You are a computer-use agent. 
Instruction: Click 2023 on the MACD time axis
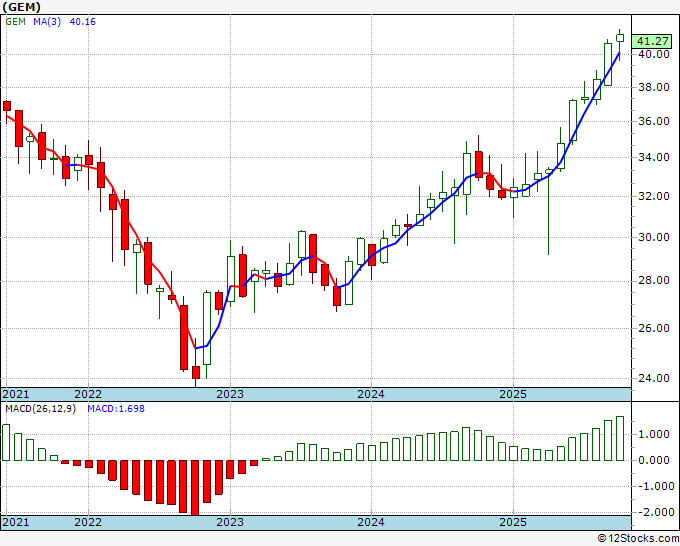tap(230, 522)
